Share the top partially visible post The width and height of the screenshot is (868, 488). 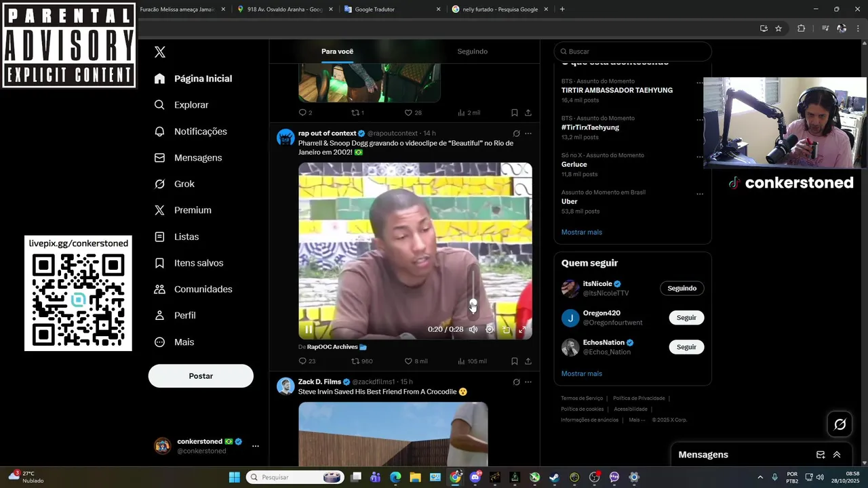(528, 113)
